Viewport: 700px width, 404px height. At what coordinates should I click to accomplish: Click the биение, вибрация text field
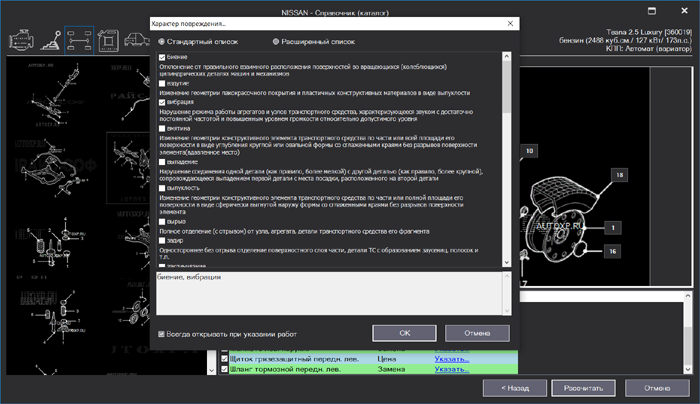329,293
